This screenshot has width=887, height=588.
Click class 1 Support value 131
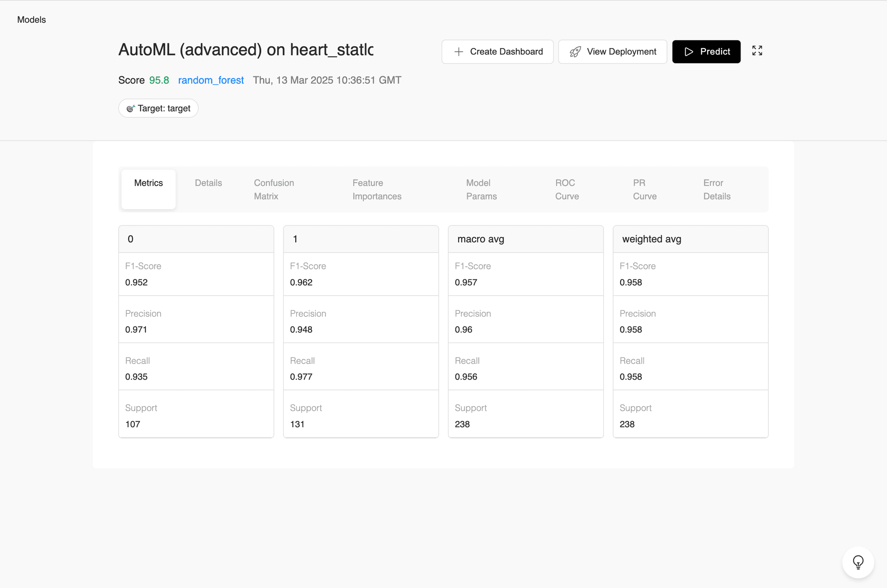coord(297,424)
